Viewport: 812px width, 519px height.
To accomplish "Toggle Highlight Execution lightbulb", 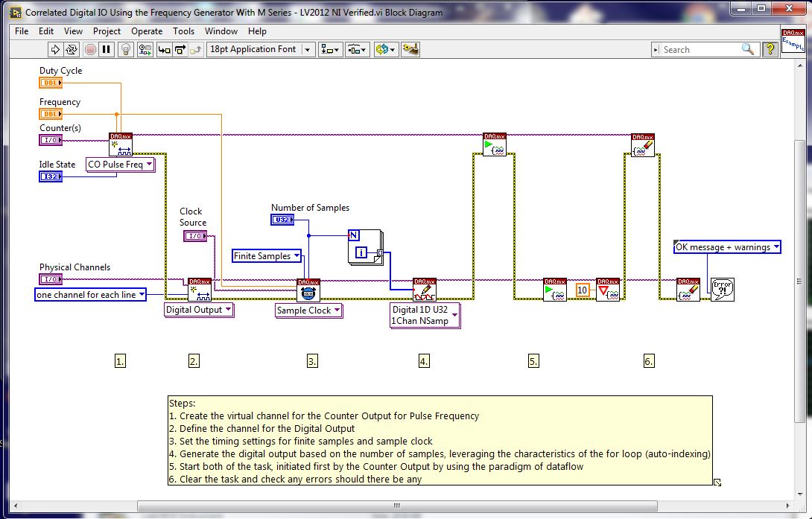I will point(126,50).
